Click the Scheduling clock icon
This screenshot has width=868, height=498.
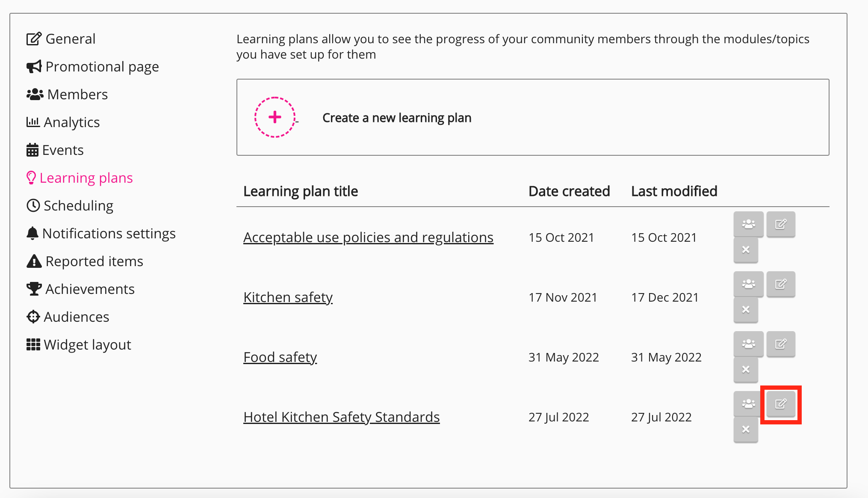[33, 205]
